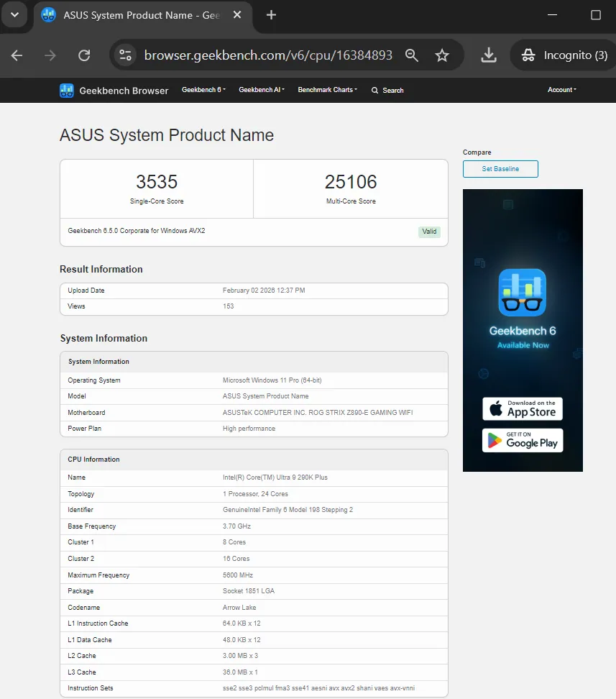Open a new tab with the plus button
This screenshot has width=616, height=699.
(271, 14)
